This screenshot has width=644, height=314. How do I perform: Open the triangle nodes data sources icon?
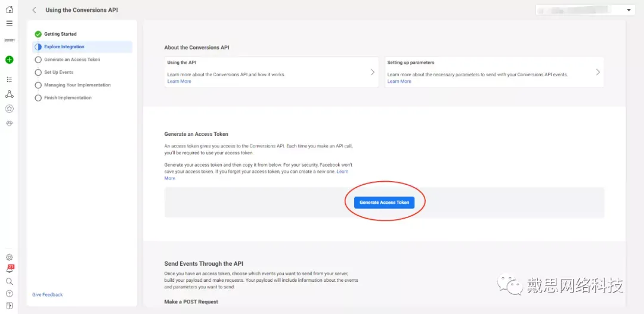pos(9,94)
